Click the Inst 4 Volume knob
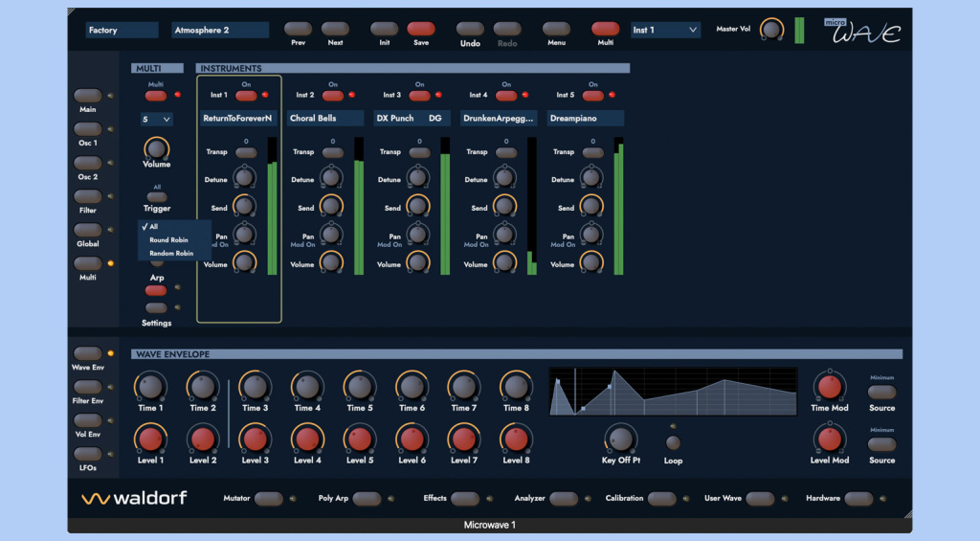The width and height of the screenshot is (980, 541). pyautogui.click(x=504, y=262)
